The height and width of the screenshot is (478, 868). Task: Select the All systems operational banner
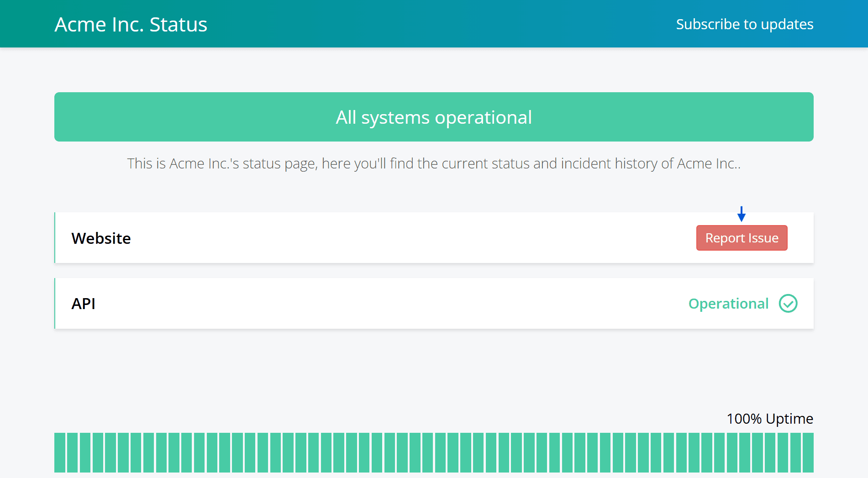pos(433,117)
